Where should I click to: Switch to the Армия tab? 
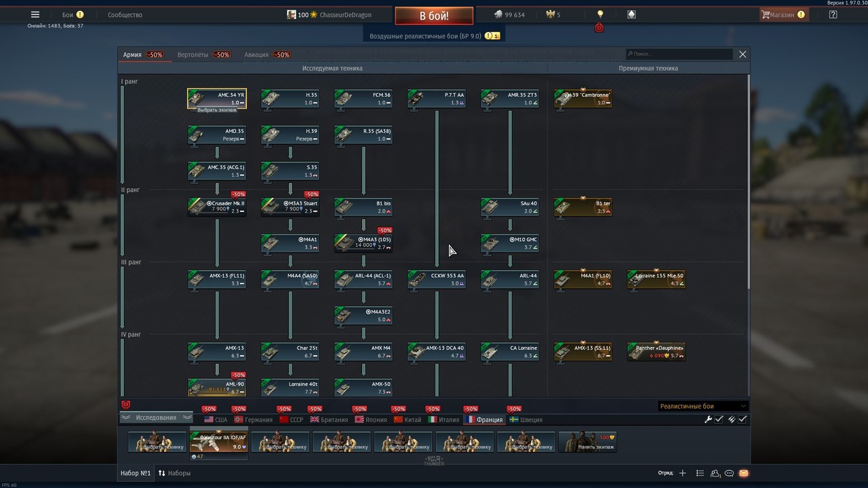point(143,55)
